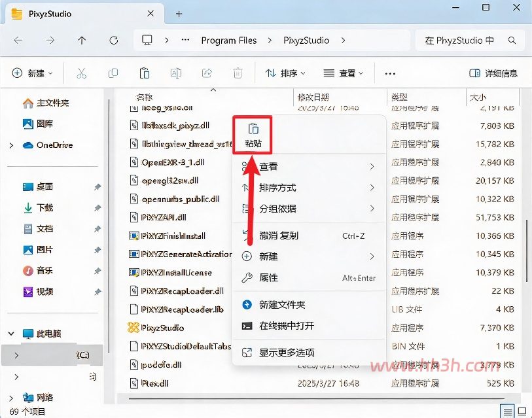This screenshot has width=532, height=418.
Task: Open 新建 submenu in context menu
Action: [309, 256]
